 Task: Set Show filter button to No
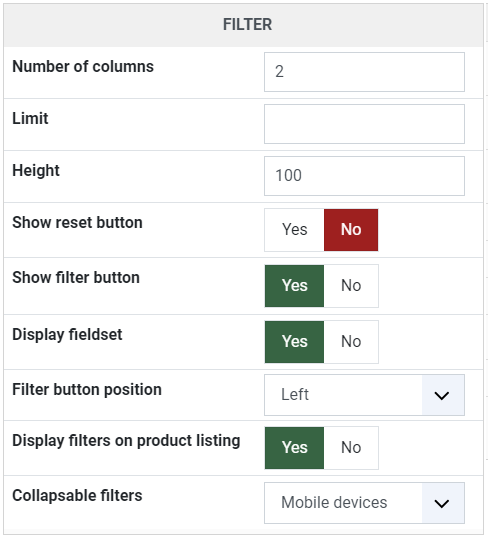(351, 286)
